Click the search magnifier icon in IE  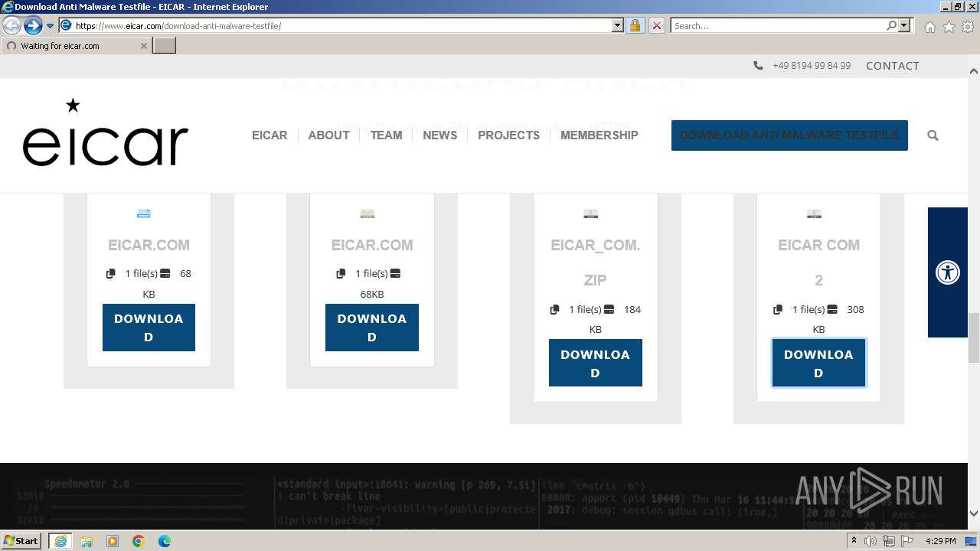[x=891, y=26]
